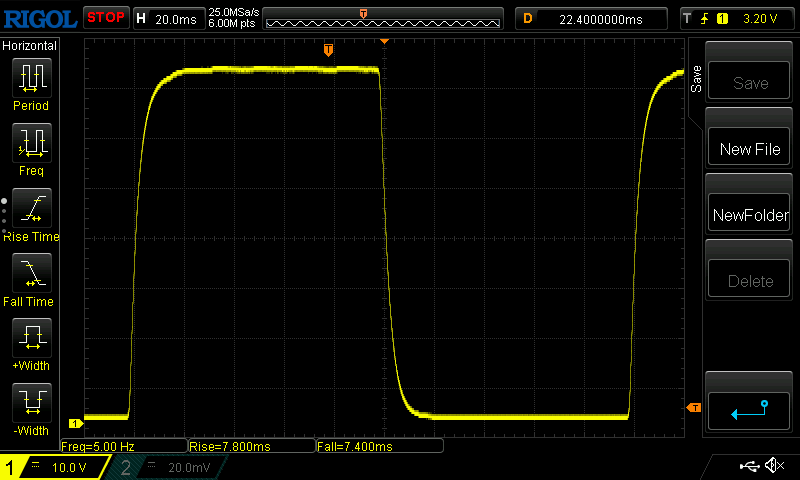Select the Fall Time measurement icon

click(x=32, y=272)
